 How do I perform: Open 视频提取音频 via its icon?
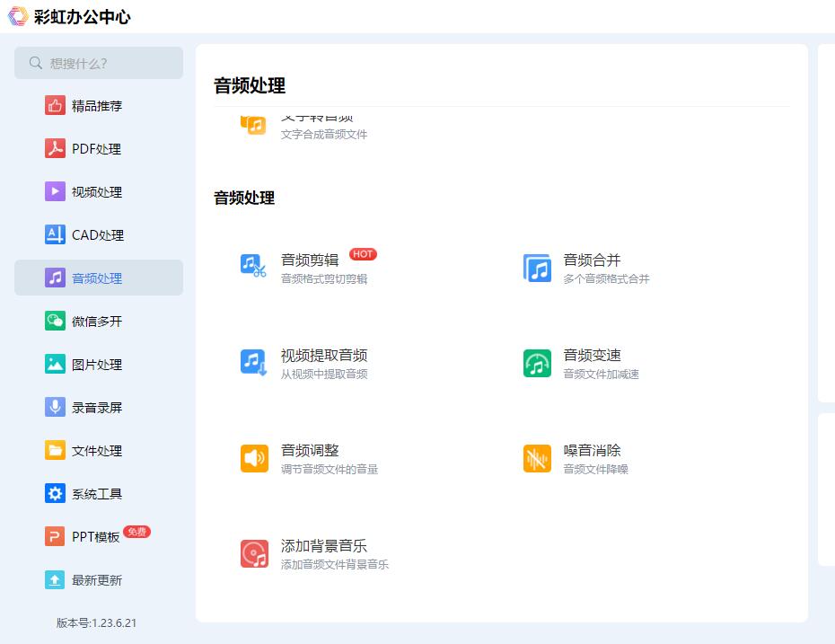pos(254,363)
